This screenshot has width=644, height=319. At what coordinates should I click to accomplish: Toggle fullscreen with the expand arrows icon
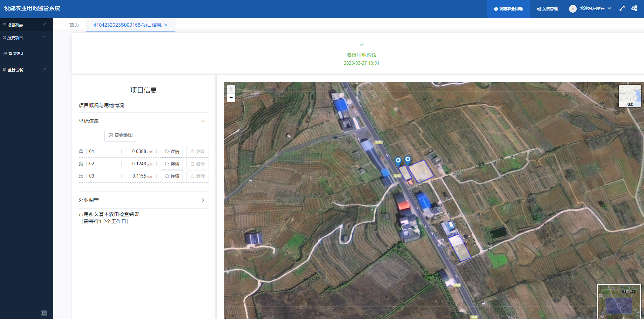click(x=622, y=8)
